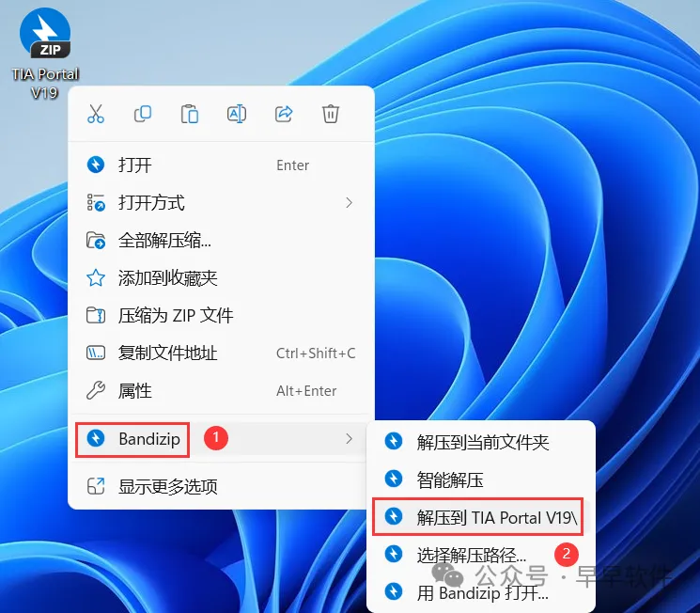This screenshot has height=613, width=700.
Task: Click the Bandizip icon beside 解压到 TIA Portal V19\
Action: (394, 516)
